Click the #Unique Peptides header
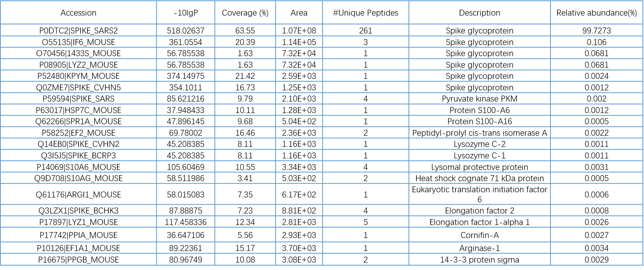The width and height of the screenshot is (644, 270). (365, 13)
